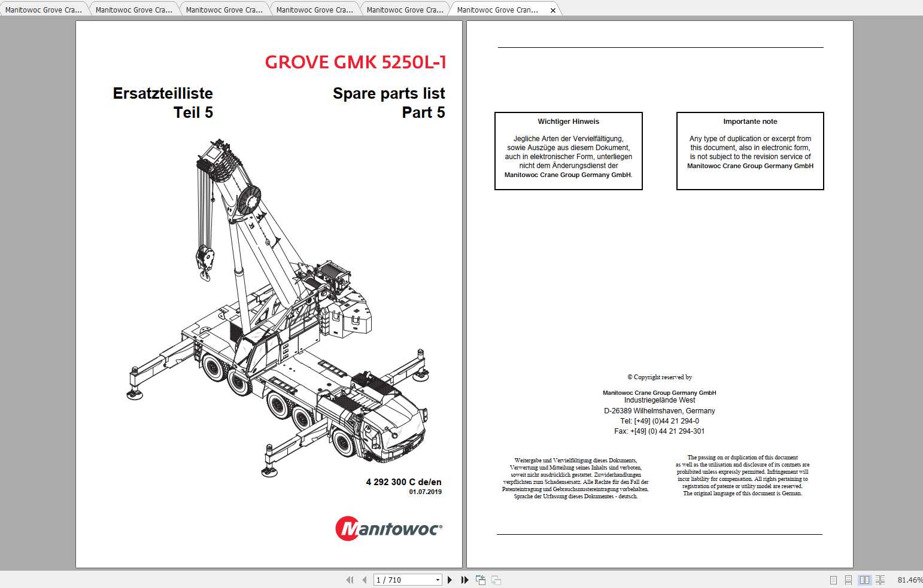Click the Tel: [+49] (0)44 21 294-0 line
The width and height of the screenshot is (923, 588).
click(x=660, y=421)
